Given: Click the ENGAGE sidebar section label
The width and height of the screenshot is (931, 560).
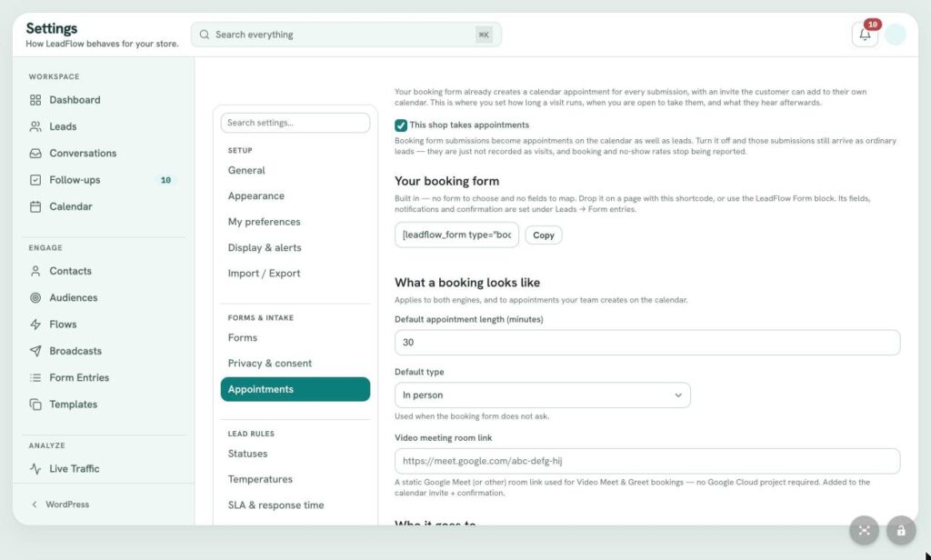Looking at the screenshot, I should (x=45, y=248).
